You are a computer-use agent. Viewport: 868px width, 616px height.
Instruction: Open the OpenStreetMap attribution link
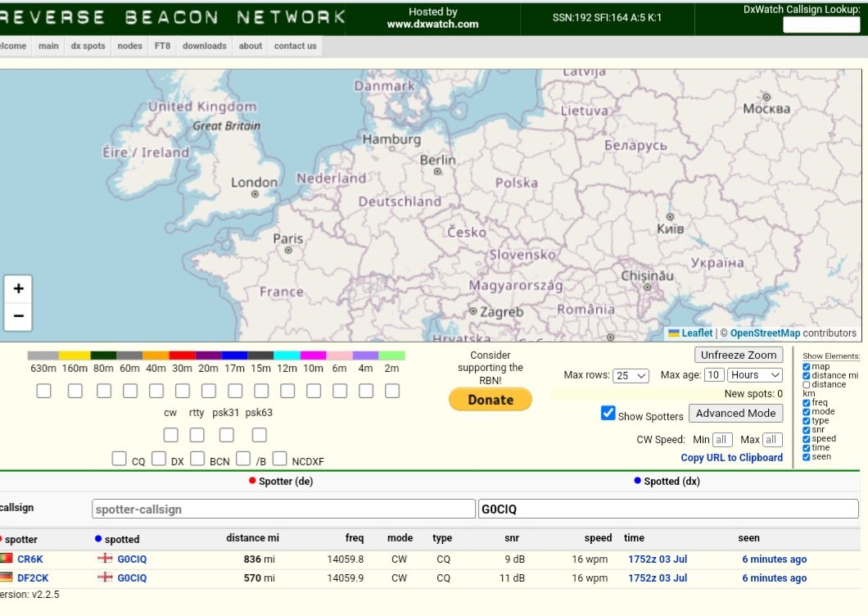[x=765, y=333]
